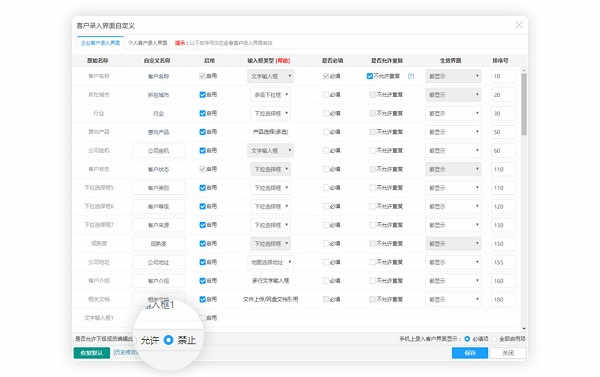
Task: Click the scrollbar up arrow of the table
Action: 524,70
